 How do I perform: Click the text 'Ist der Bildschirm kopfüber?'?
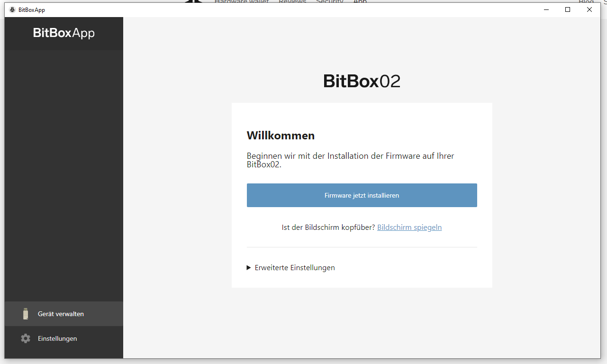[x=328, y=227]
